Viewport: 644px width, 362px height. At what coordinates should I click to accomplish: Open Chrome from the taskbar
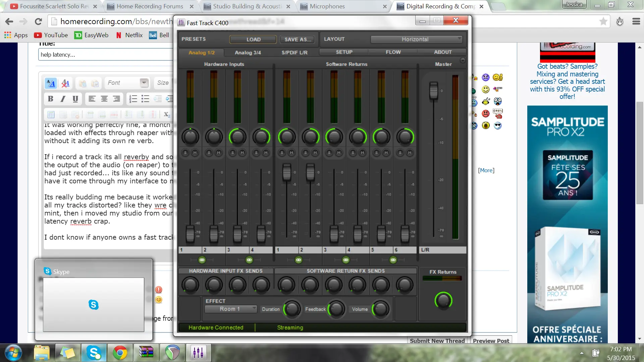point(120,353)
